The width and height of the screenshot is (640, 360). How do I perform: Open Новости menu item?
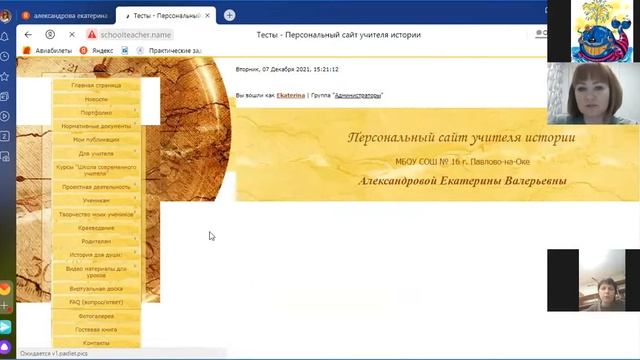[x=96, y=99]
